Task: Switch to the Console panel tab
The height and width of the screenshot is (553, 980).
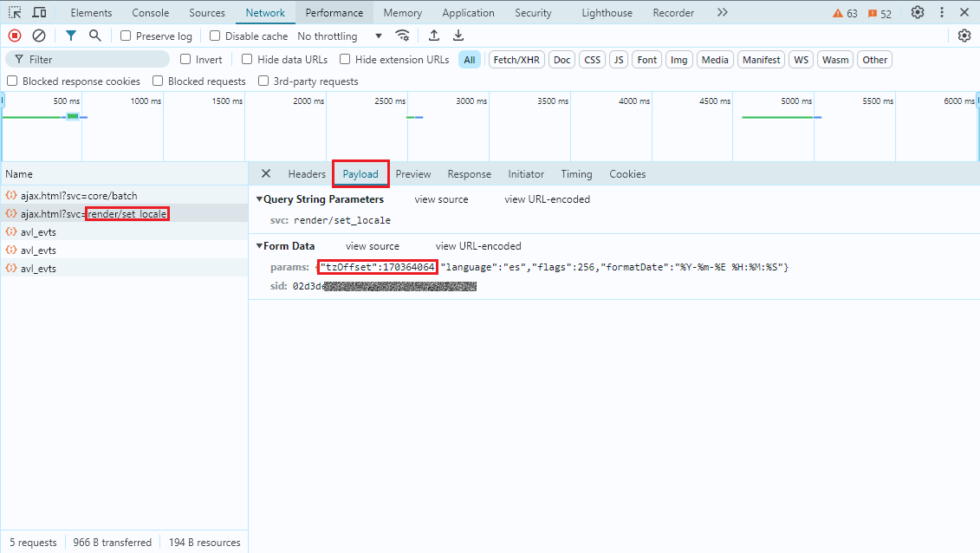Action: (150, 13)
